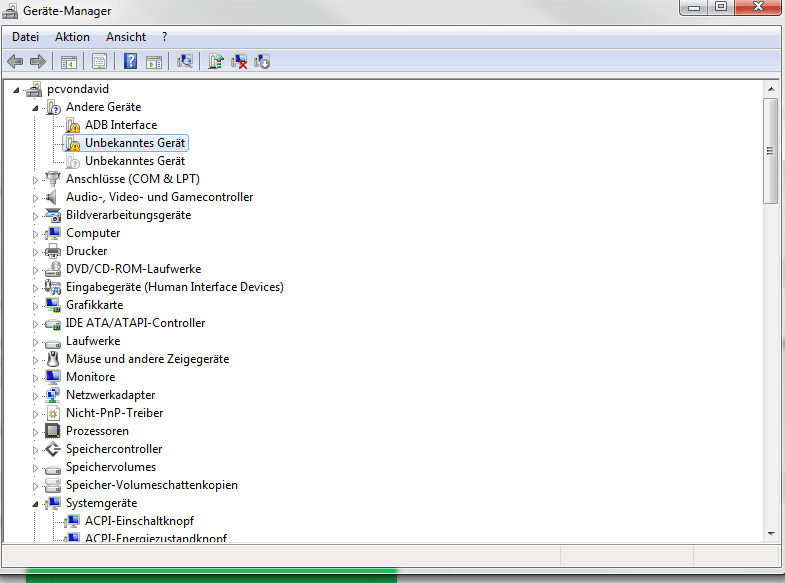785x583 pixels.
Task: Expand the Speicher-Volumeschattenkopien node arrow
Action: (x=35, y=486)
